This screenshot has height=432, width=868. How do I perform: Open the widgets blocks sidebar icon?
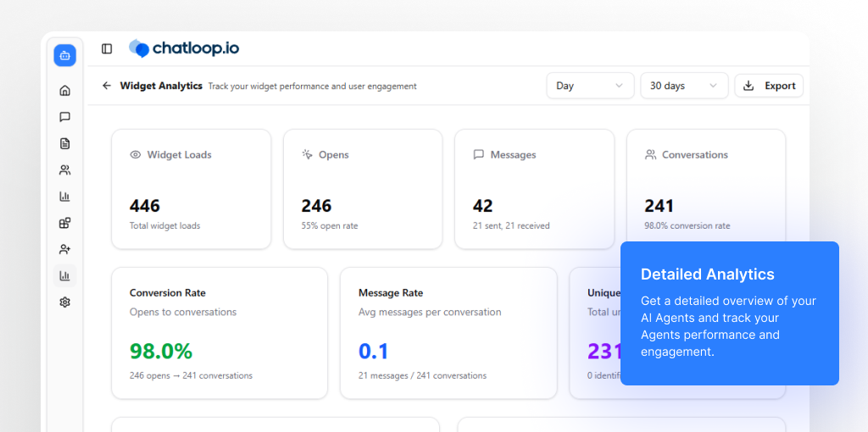coord(64,223)
